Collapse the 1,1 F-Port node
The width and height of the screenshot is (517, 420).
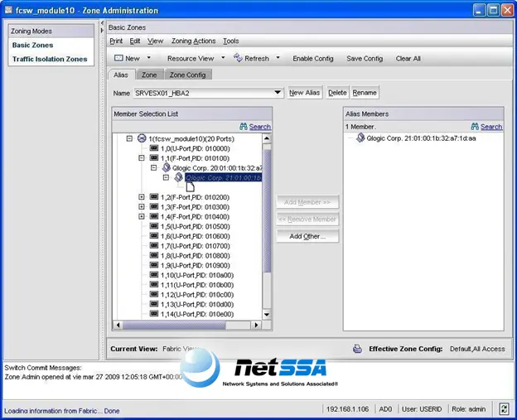[142, 158]
